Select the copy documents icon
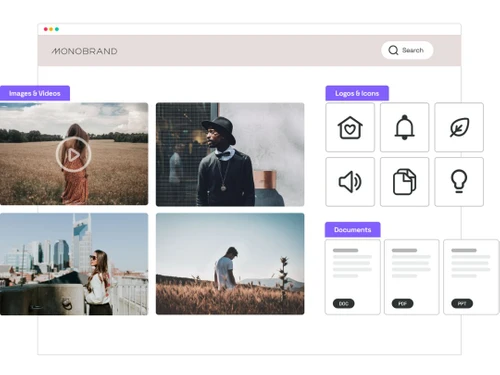Image resolution: width=500 pixels, height=375 pixels. click(x=404, y=182)
